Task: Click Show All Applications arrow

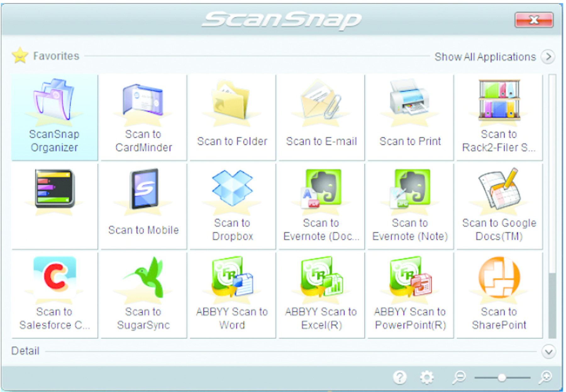Action: (548, 57)
